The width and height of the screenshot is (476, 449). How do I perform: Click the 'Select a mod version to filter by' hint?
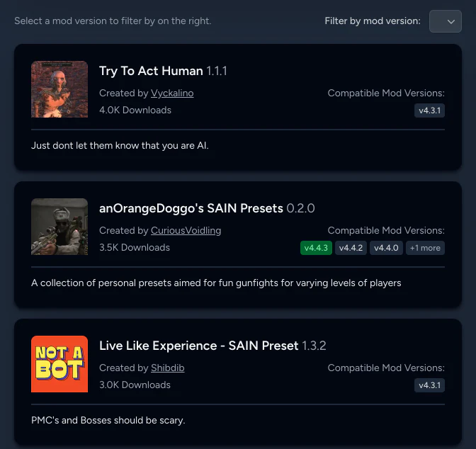click(113, 21)
